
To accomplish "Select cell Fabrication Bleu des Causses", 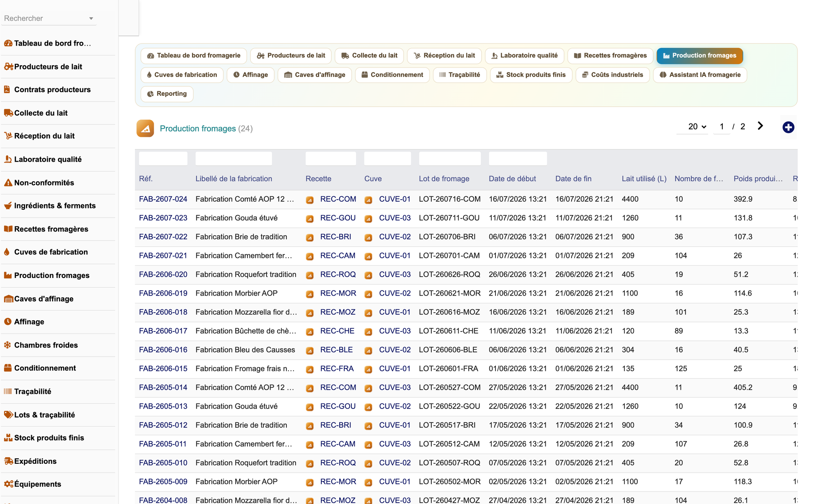I will (245, 350).
